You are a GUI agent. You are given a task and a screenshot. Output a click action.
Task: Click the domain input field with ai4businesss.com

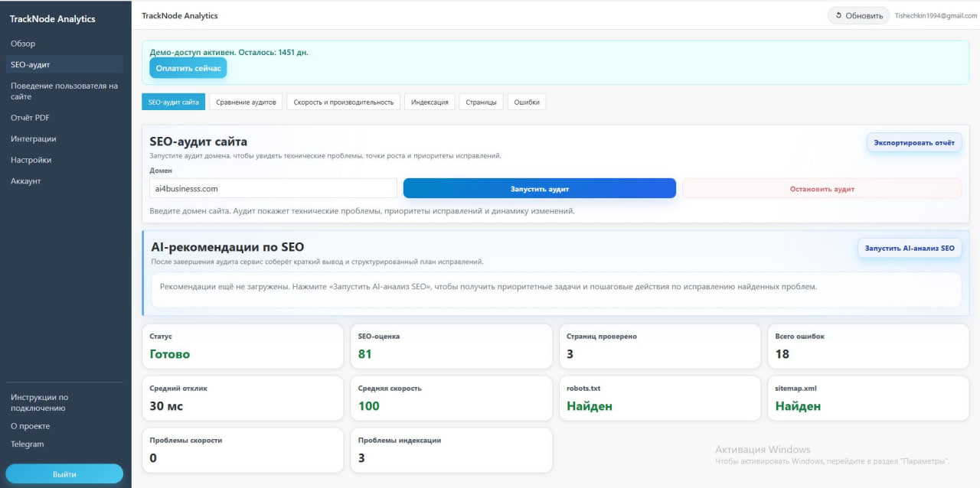[273, 187]
